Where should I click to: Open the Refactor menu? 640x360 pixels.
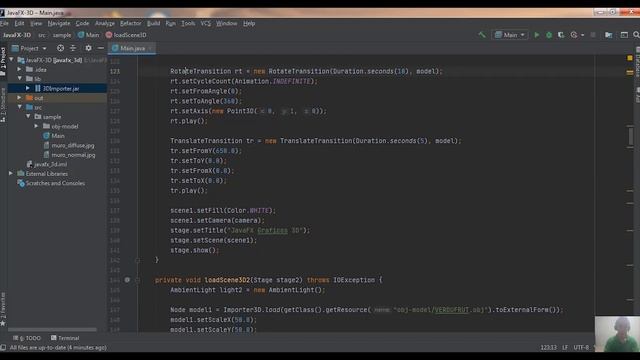pos(130,23)
